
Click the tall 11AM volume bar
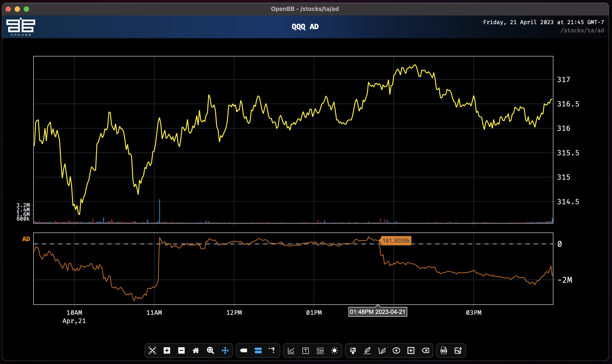[159, 211]
